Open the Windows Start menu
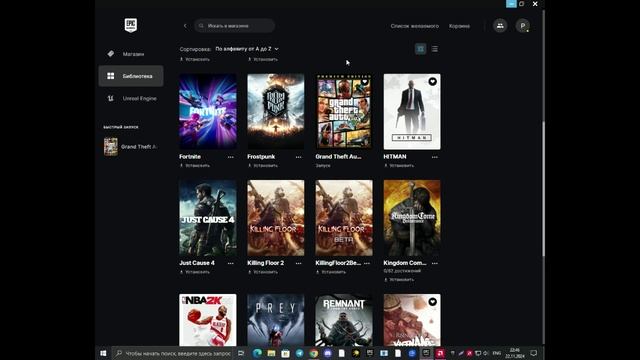This screenshot has height=360, width=640. point(103,353)
